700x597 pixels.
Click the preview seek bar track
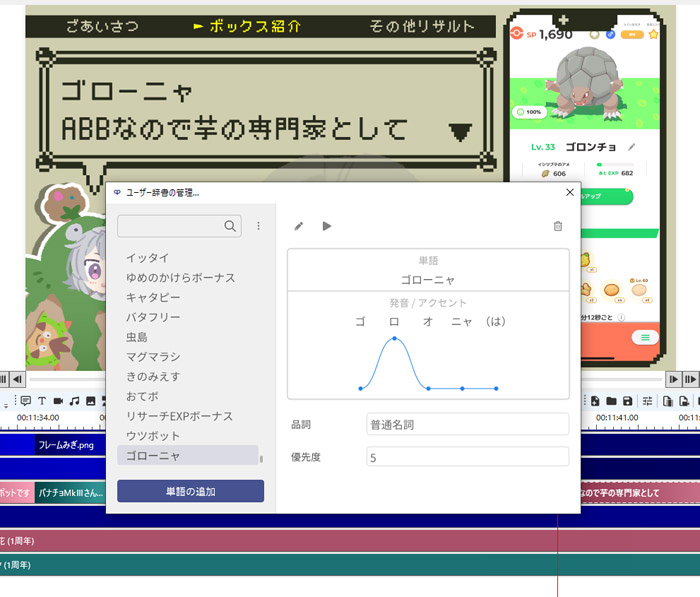click(x=67, y=379)
